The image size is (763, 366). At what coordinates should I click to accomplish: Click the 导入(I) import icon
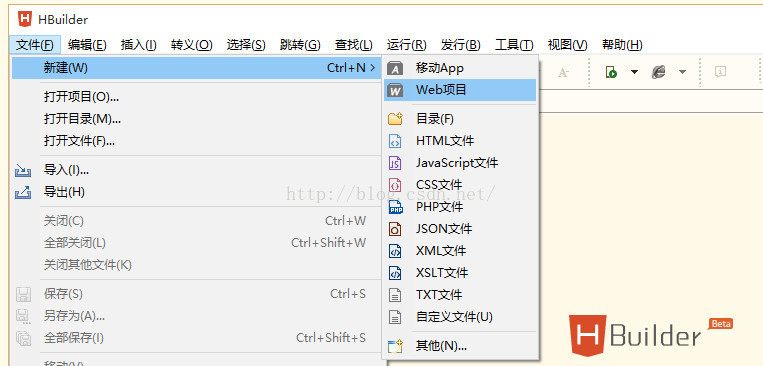23,170
